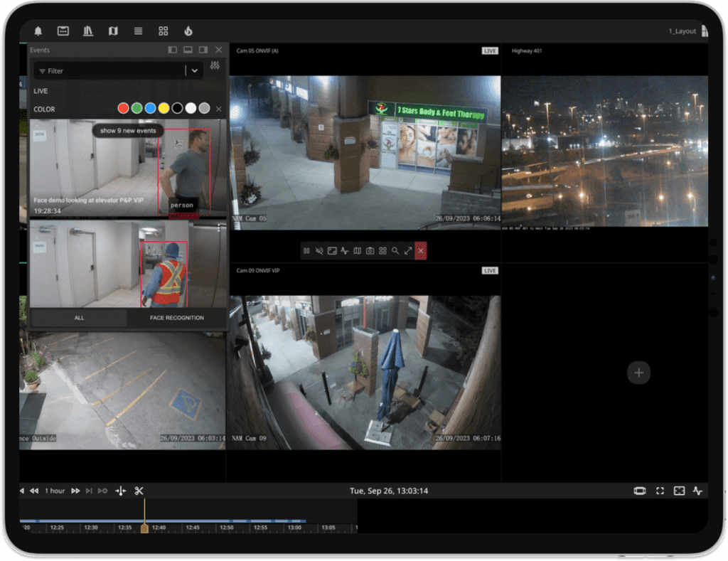
Task: Open the orange safety vest event thumbnail
Action: tap(128, 264)
